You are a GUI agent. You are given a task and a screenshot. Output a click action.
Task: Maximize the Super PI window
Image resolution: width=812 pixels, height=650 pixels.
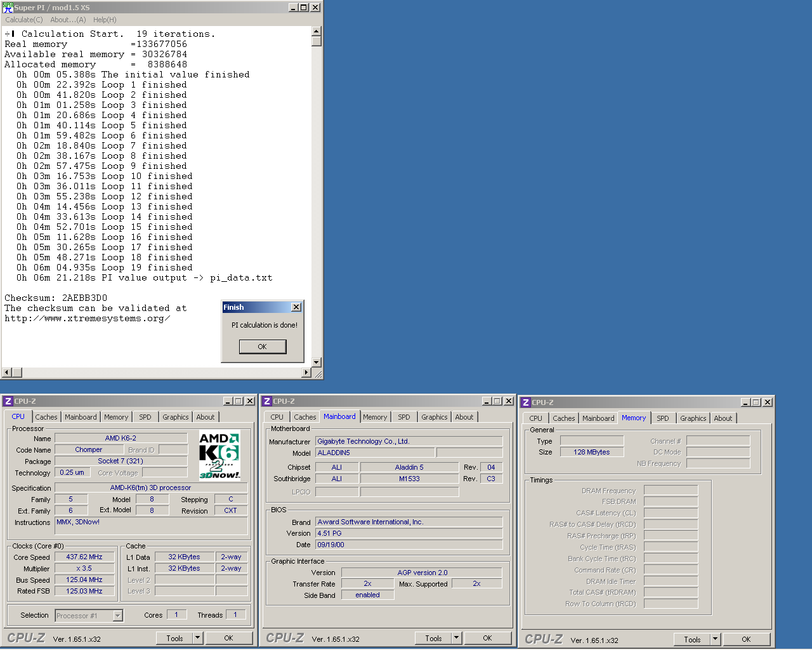tap(303, 8)
